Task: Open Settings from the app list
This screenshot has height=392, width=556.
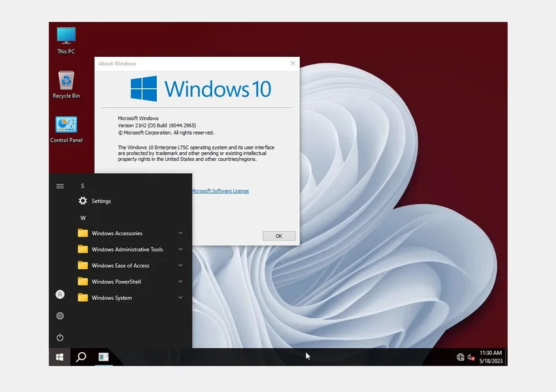Action: tap(131, 201)
